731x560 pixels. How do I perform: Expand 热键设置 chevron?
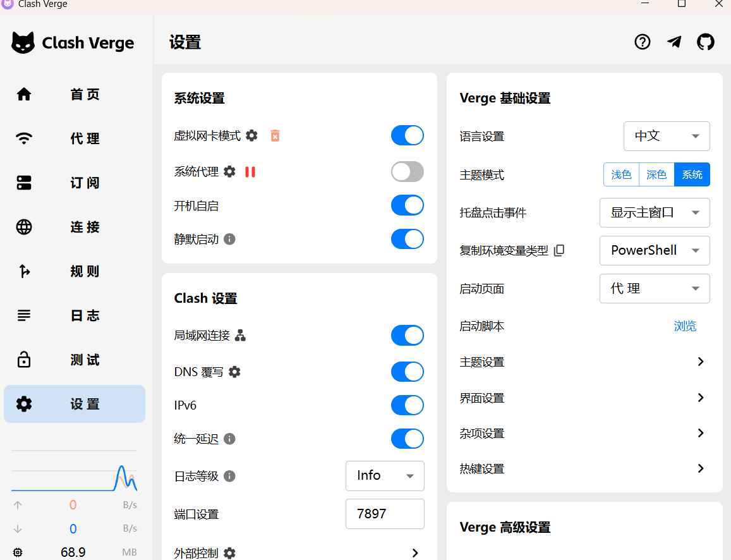[700, 468]
